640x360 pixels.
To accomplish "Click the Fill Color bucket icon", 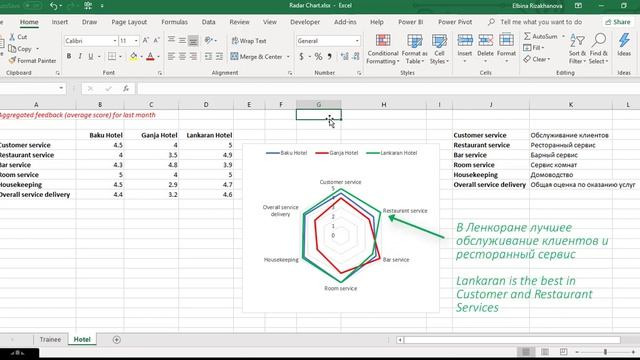I will (x=133, y=56).
